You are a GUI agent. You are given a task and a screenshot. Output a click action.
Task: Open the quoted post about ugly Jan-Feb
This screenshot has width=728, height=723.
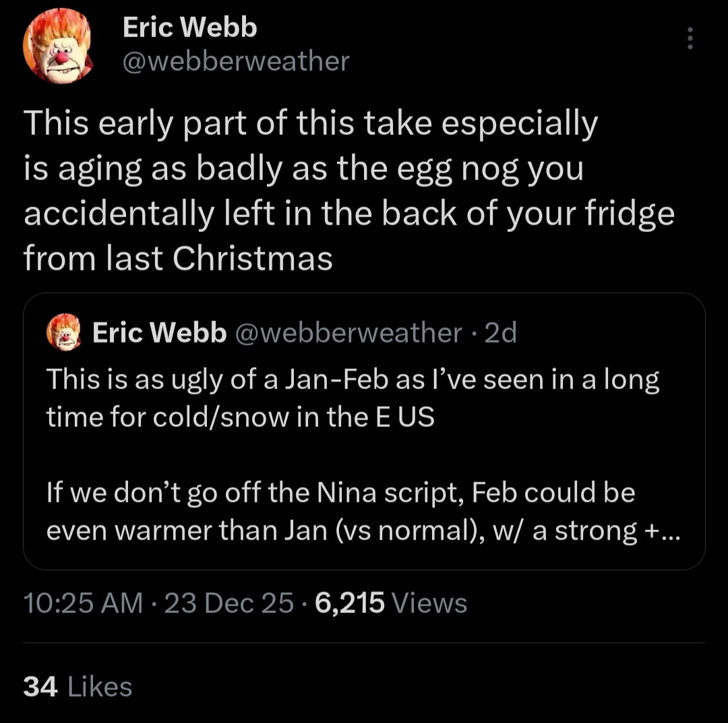[364, 398]
